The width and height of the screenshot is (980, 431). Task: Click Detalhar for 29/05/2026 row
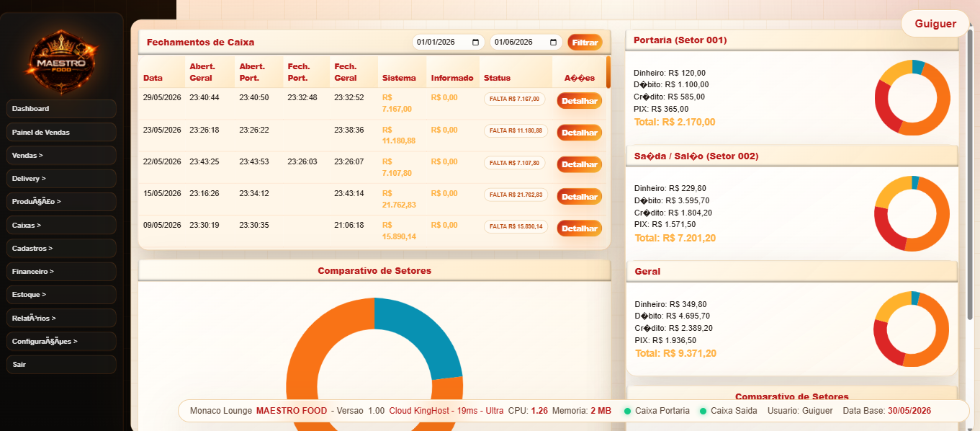[x=580, y=101]
